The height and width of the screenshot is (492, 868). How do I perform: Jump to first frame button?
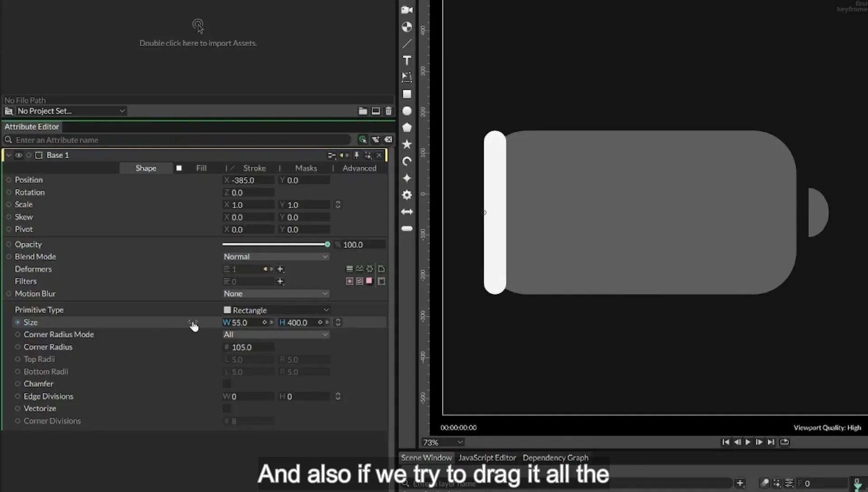725,442
